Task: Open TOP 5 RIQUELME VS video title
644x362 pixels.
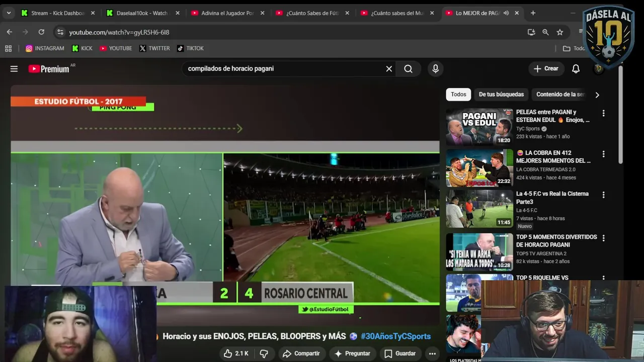Action: pyautogui.click(x=542, y=278)
